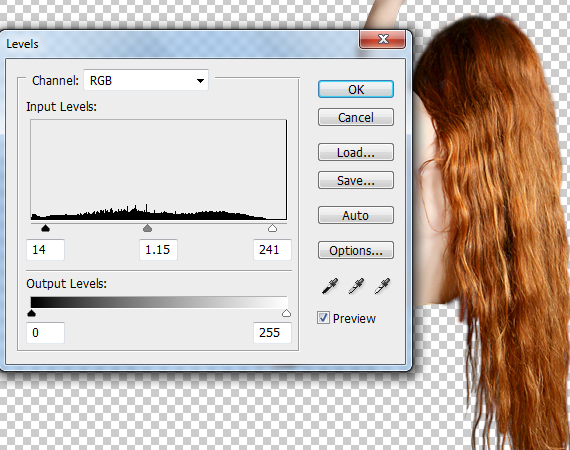570x450 pixels.
Task: Click the input levels histogram
Action: [x=158, y=170]
